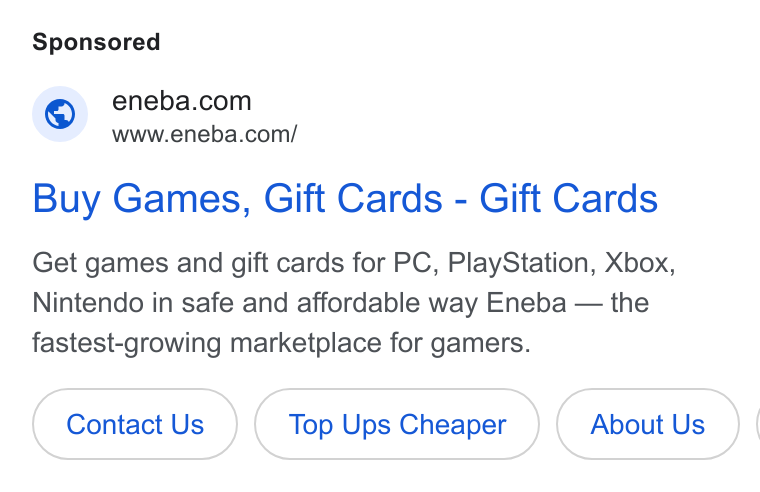Click the www.eneba.com/ display URL

click(205, 134)
